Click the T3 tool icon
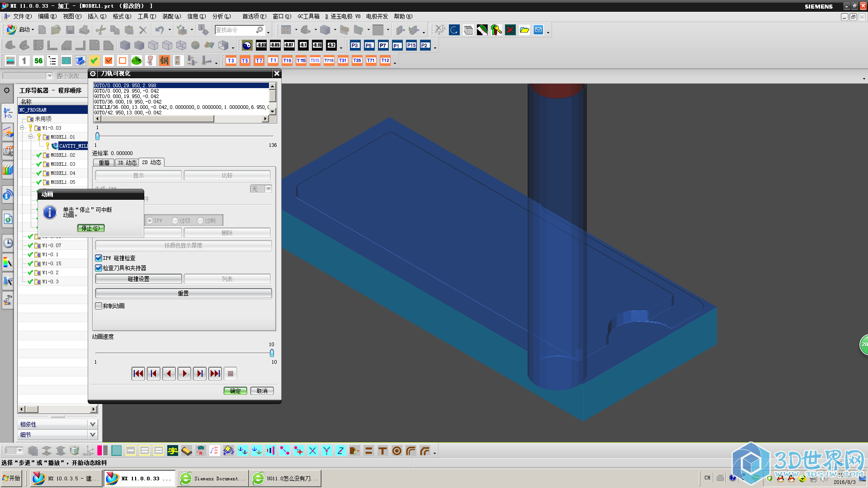The height and width of the screenshot is (488, 868). 231,61
